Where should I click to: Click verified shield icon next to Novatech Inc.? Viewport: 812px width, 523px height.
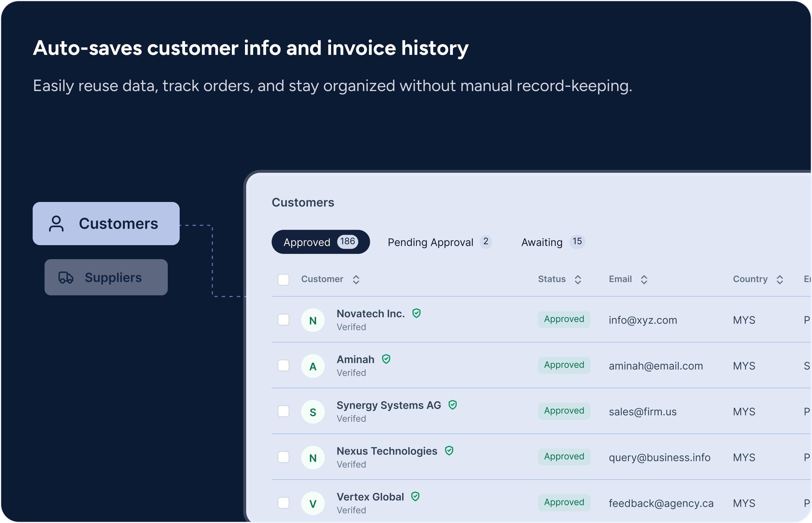tap(416, 313)
